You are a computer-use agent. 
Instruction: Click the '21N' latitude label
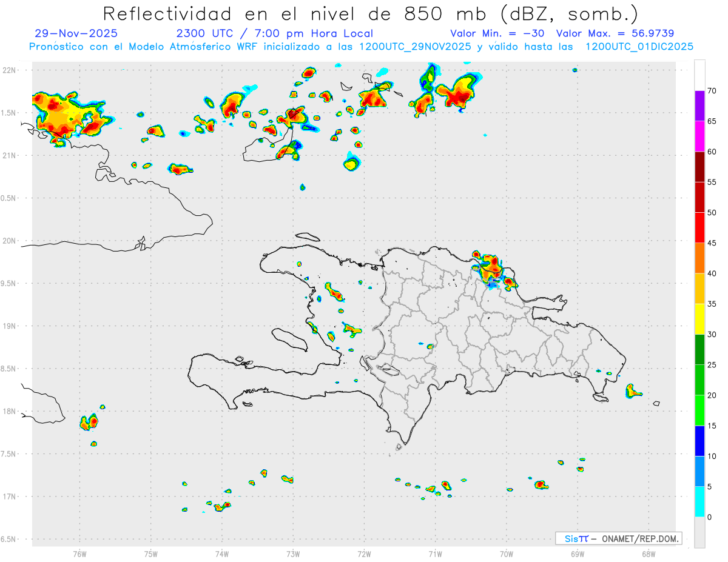[x=10, y=156]
